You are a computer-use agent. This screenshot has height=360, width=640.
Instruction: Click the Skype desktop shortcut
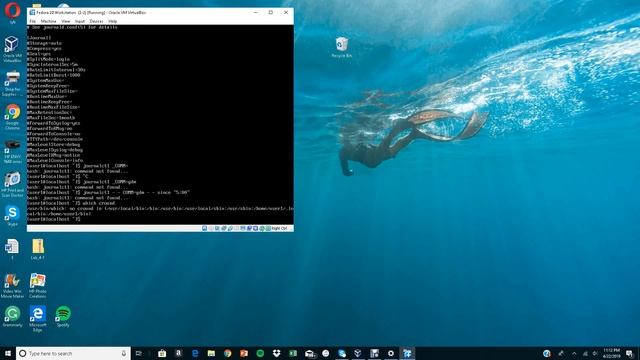coord(12,216)
